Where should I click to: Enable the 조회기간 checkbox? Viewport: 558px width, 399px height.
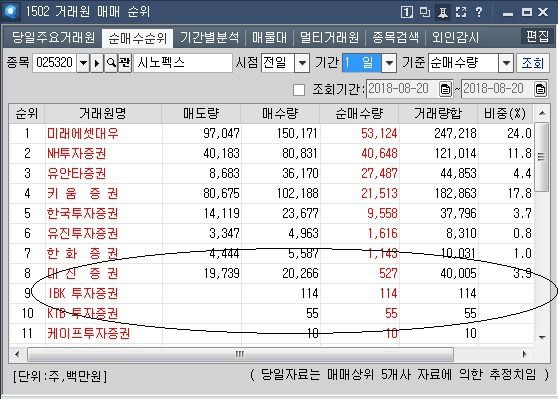pyautogui.click(x=299, y=90)
